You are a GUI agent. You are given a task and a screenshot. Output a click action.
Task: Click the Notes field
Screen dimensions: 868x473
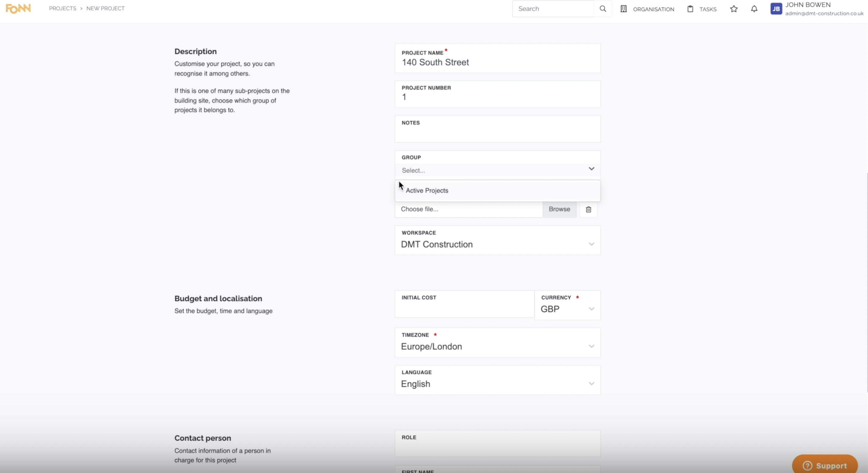click(497, 129)
